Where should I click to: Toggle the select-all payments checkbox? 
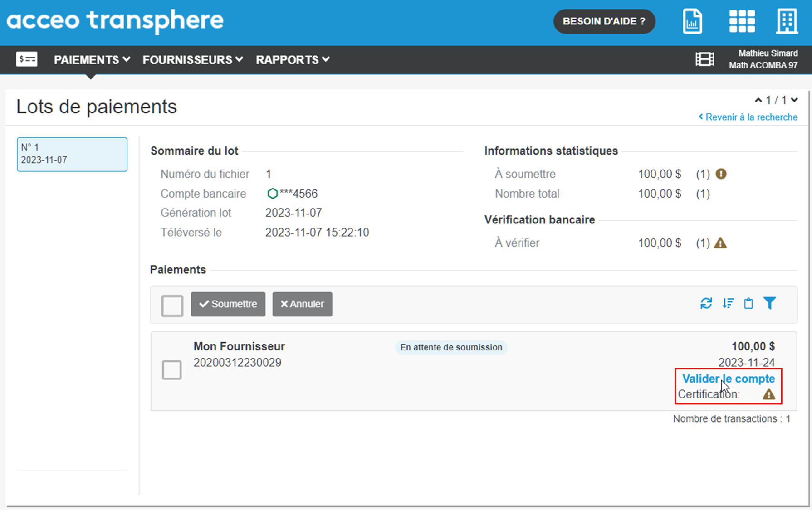pyautogui.click(x=172, y=305)
